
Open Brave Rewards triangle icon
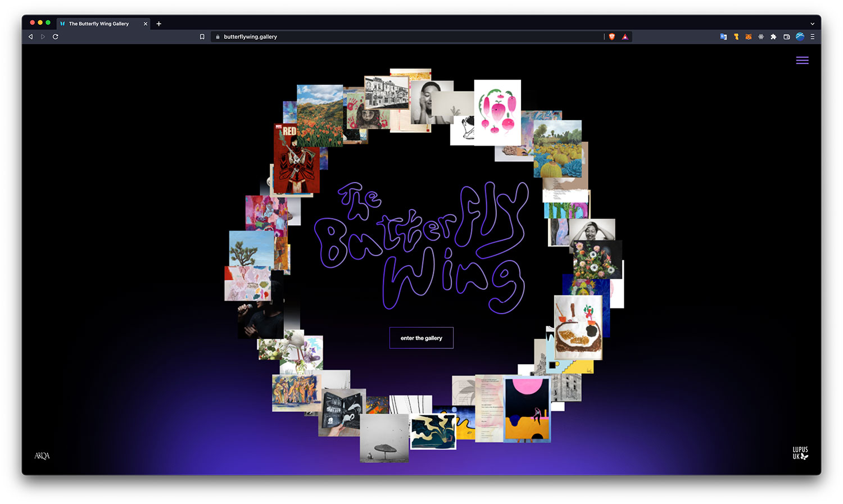point(625,37)
